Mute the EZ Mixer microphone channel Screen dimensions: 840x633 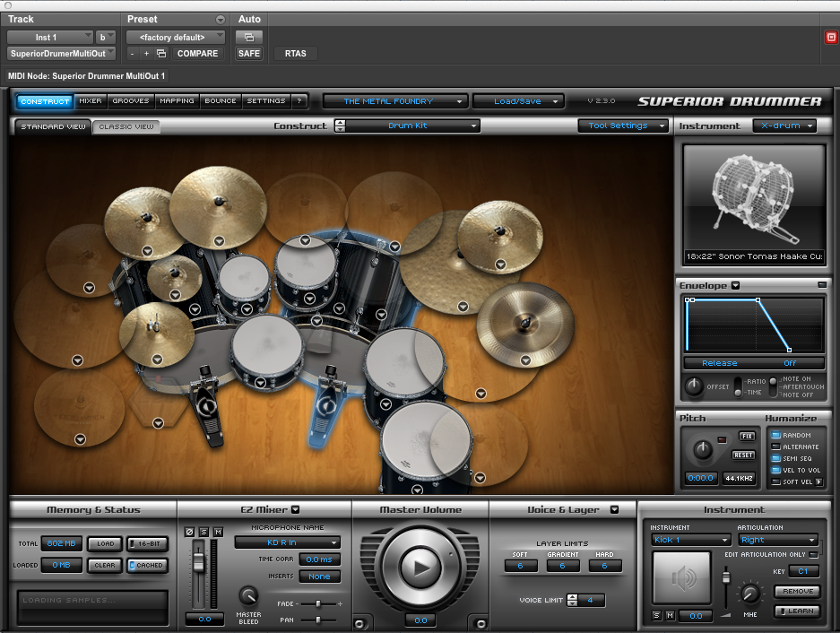pyautogui.click(x=218, y=532)
